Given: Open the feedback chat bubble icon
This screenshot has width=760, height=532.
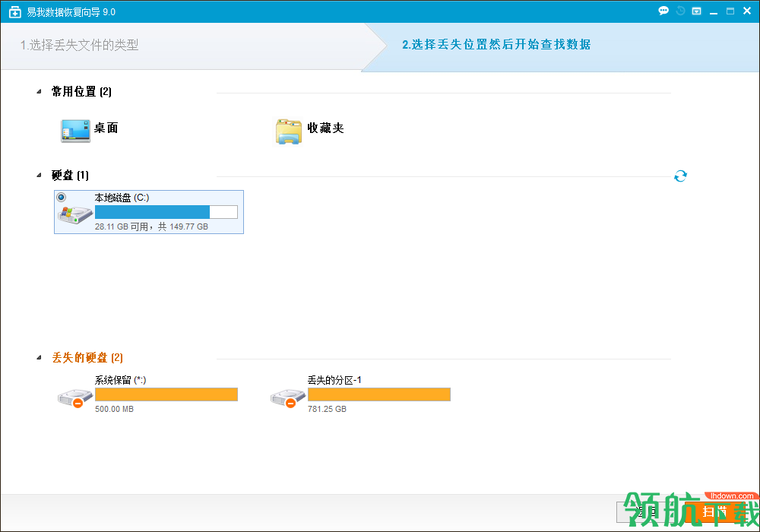Looking at the screenshot, I should point(663,11).
